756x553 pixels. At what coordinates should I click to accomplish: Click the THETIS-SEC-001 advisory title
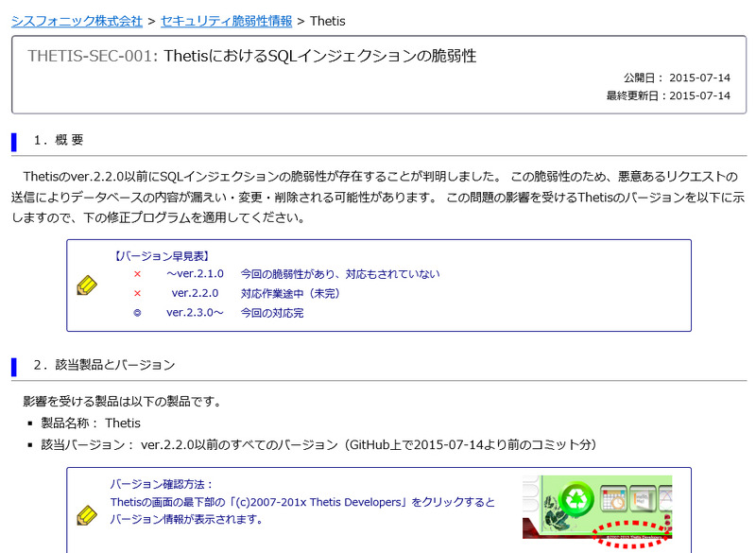pyautogui.click(x=251, y=56)
